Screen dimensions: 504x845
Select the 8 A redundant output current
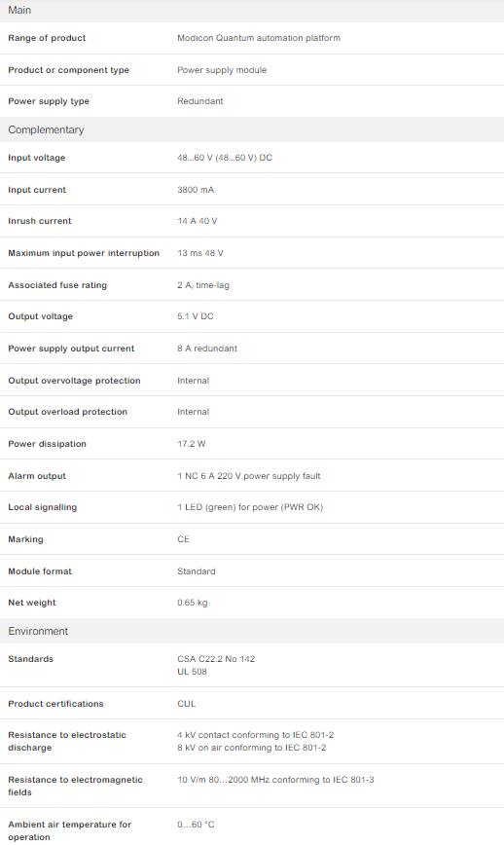207,349
